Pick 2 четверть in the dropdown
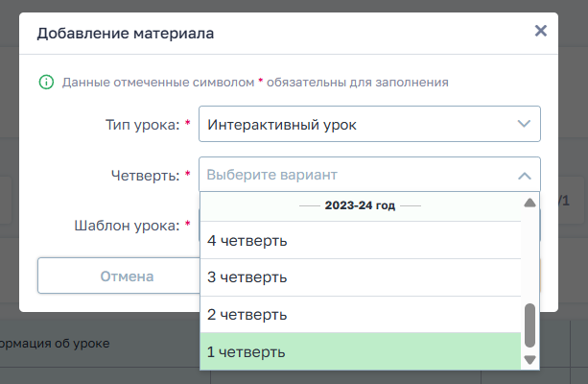 pyautogui.click(x=360, y=314)
